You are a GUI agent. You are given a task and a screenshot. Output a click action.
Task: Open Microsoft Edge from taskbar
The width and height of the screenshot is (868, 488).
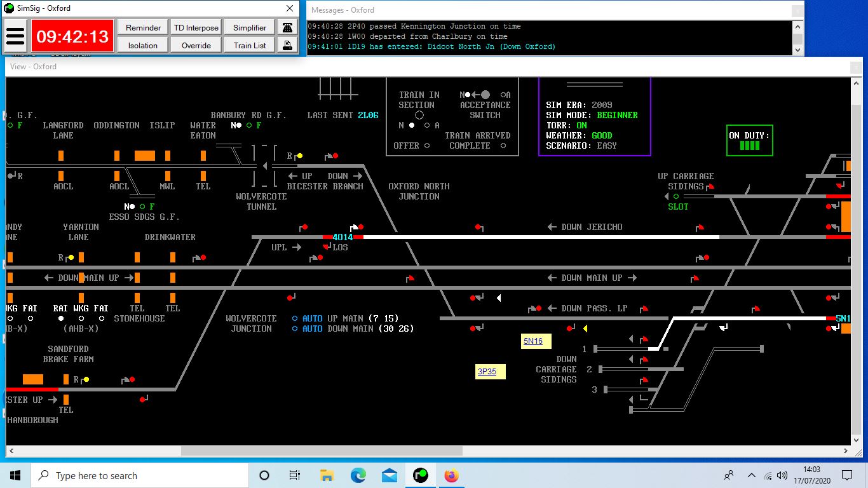358,475
